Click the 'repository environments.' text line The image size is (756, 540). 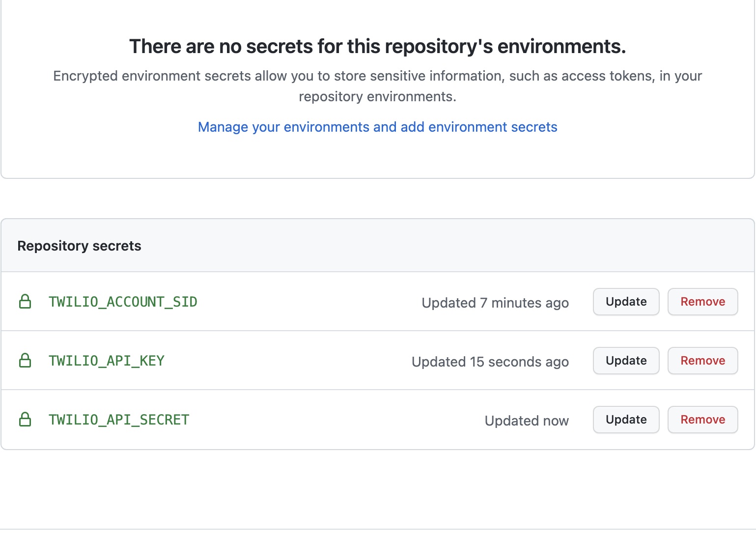click(377, 96)
